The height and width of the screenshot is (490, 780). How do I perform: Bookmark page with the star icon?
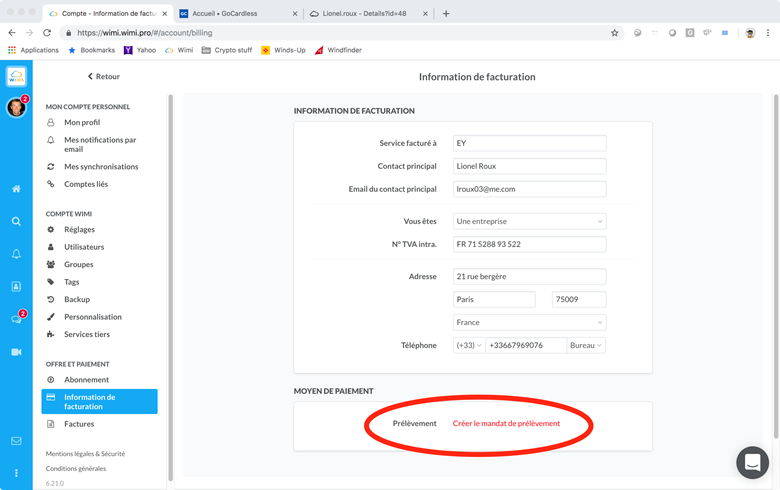point(614,33)
